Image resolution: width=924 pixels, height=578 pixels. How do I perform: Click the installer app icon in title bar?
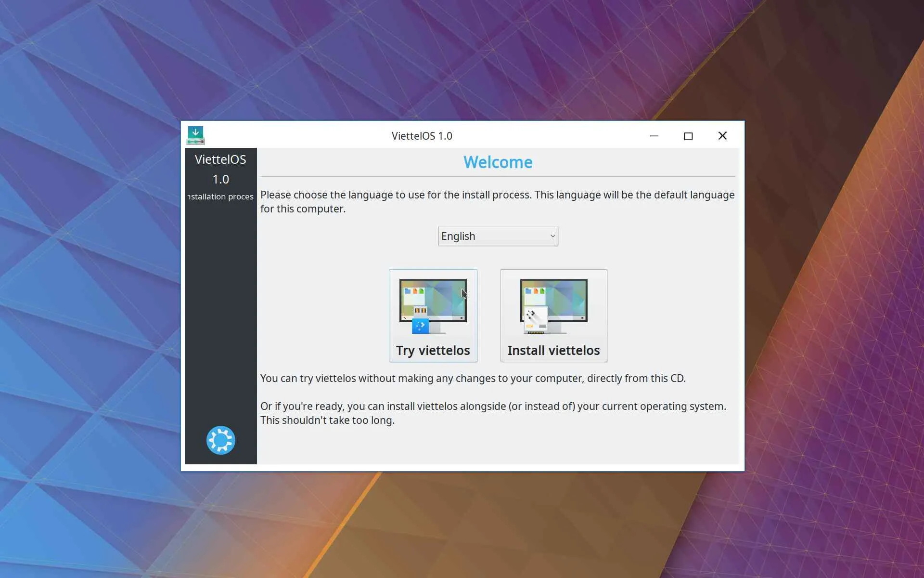[x=195, y=135]
